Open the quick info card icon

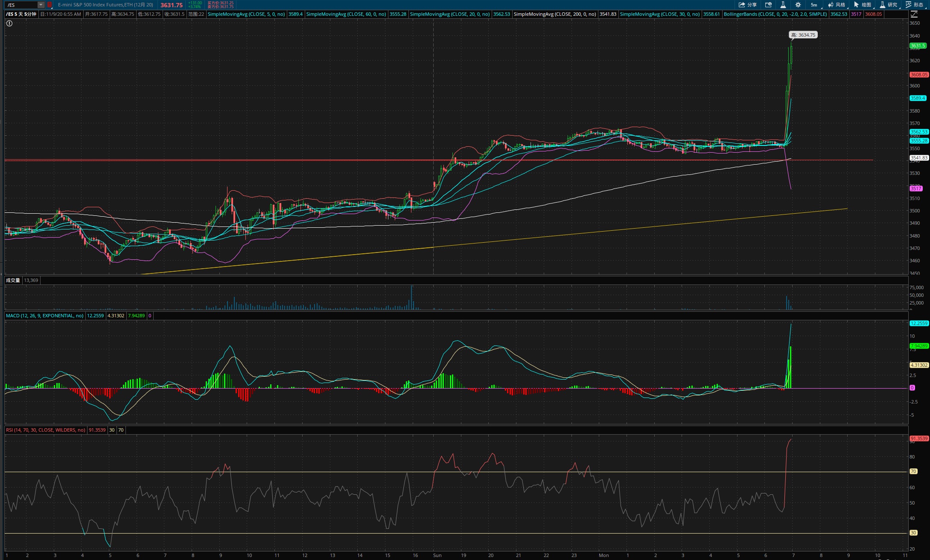(768, 5)
